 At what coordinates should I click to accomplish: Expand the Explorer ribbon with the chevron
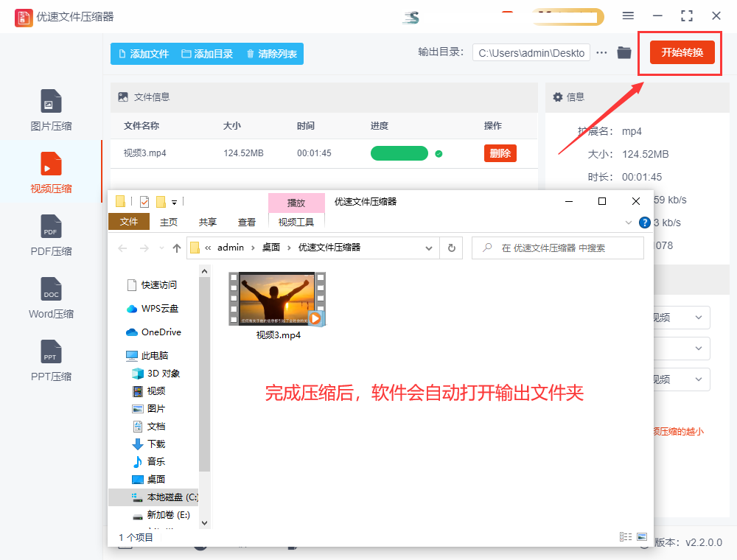pyautogui.click(x=629, y=223)
